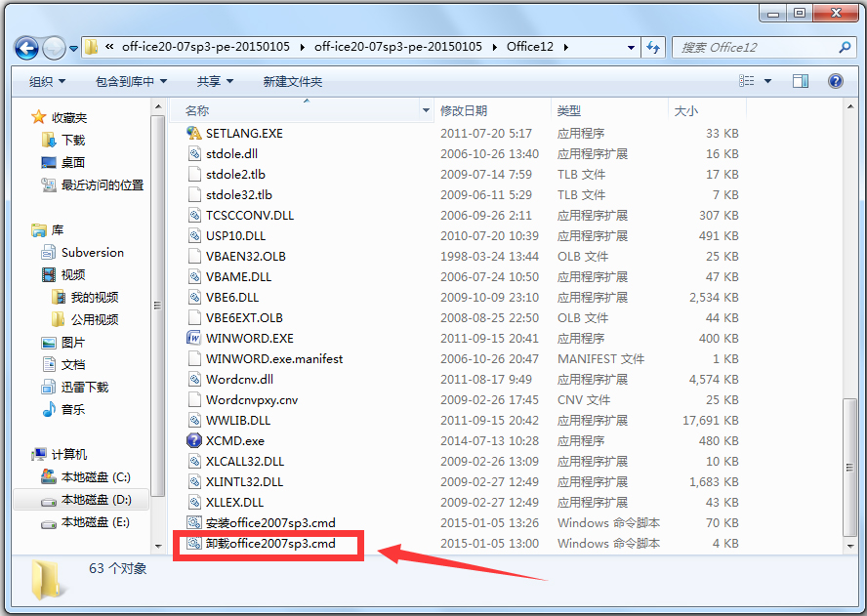
Task: Open the 库 libraries node
Action: [48, 230]
